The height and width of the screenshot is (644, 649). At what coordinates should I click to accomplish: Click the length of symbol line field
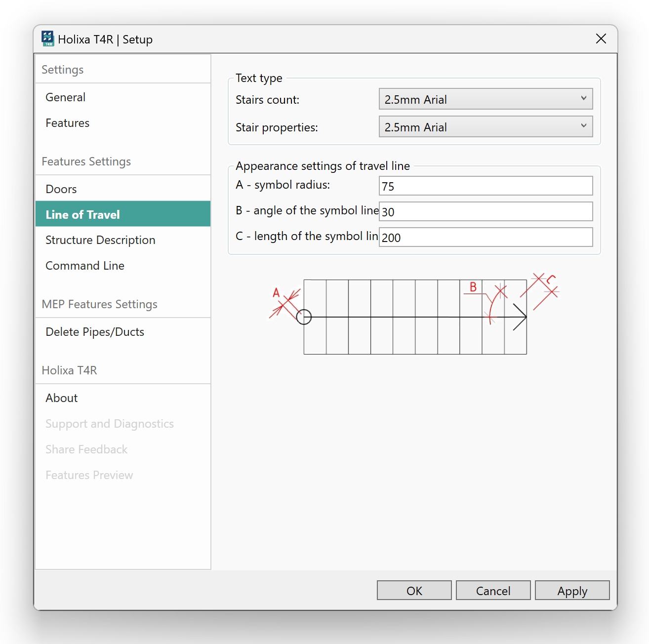(485, 238)
